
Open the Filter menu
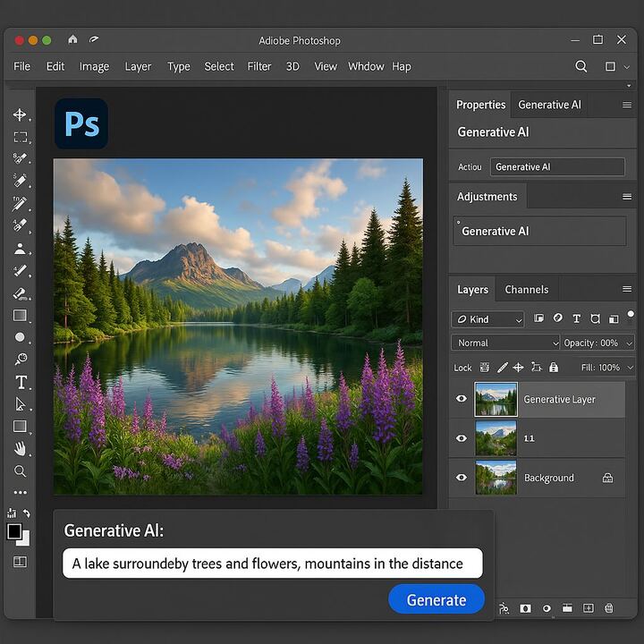259,66
